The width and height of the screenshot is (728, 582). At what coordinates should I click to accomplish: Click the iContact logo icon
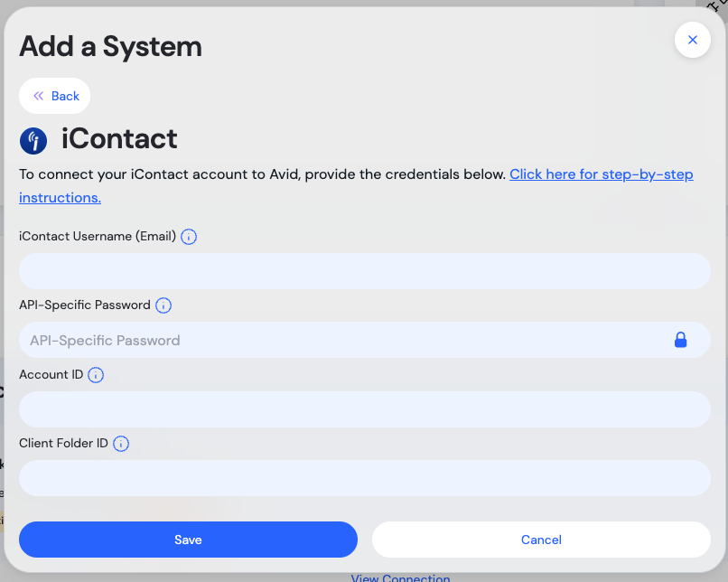click(33, 140)
